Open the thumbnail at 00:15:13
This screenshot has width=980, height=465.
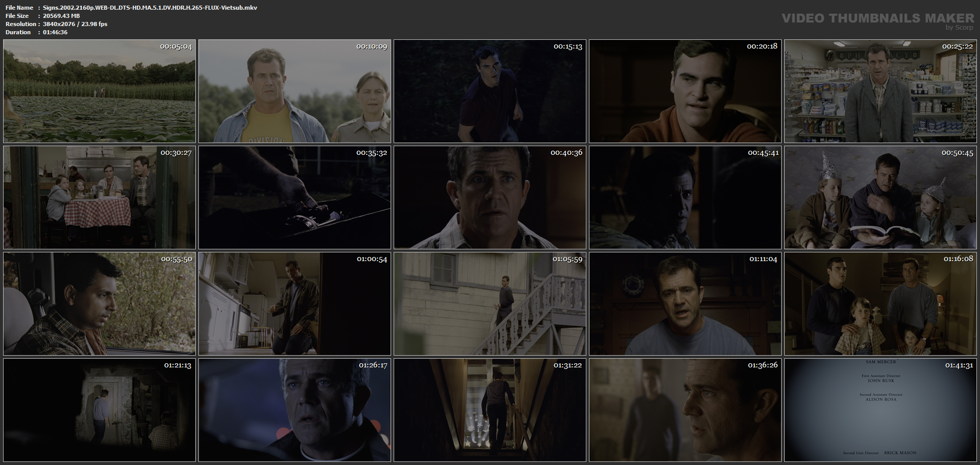click(x=490, y=91)
